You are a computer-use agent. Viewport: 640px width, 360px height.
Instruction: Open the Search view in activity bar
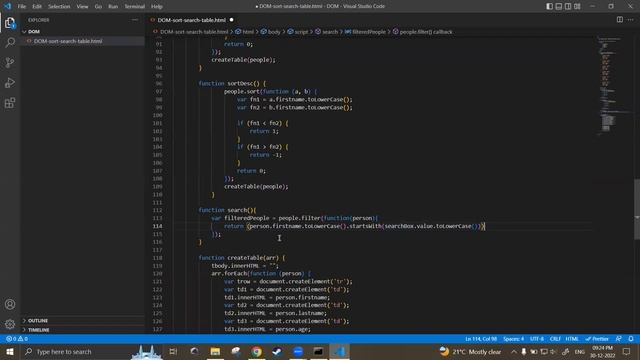10,42
